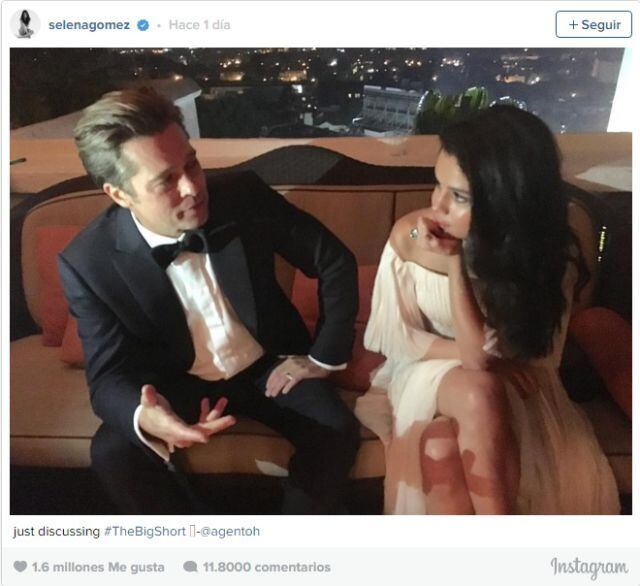Select the 'just discussing' caption text
This screenshot has width=640, height=586.
(x=56, y=531)
